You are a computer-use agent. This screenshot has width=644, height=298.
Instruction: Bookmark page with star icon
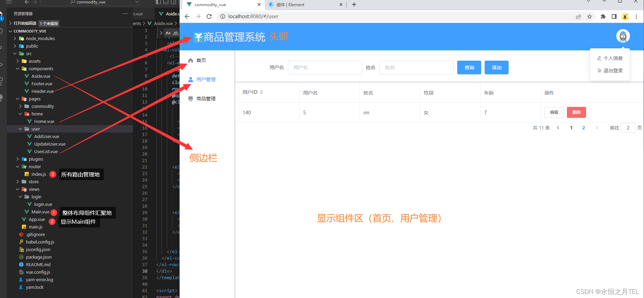(x=590, y=16)
